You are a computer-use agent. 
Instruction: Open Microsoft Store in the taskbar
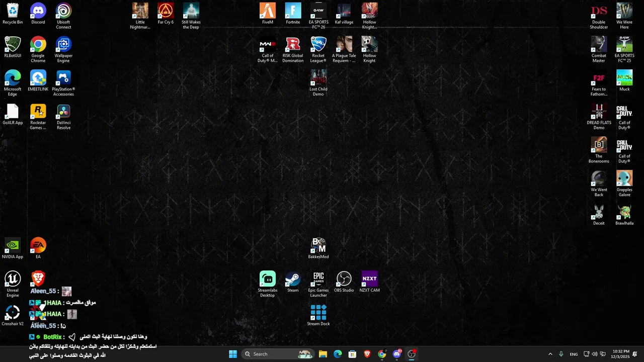pyautogui.click(x=352, y=354)
